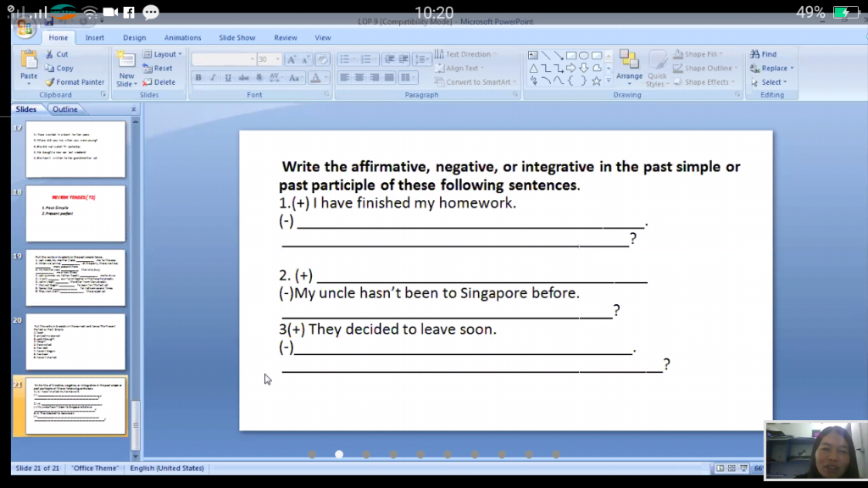Open Messenger notification in phone status bar
The image size is (868, 488).
151,12
